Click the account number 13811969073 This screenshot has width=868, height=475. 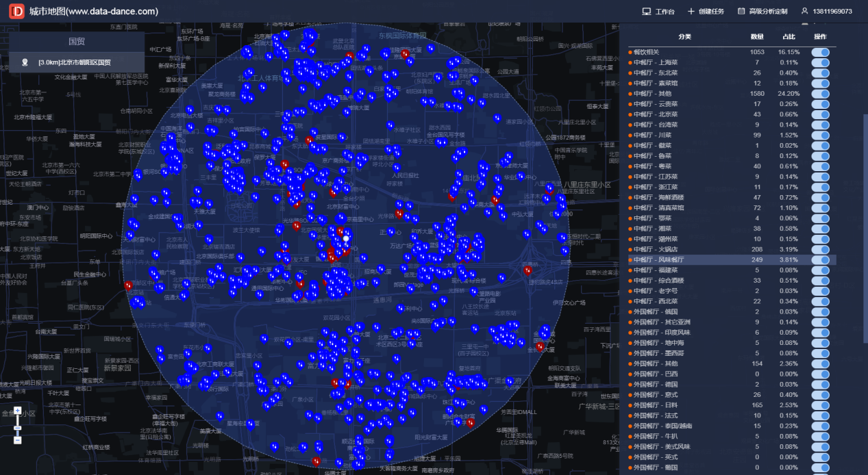(832, 12)
